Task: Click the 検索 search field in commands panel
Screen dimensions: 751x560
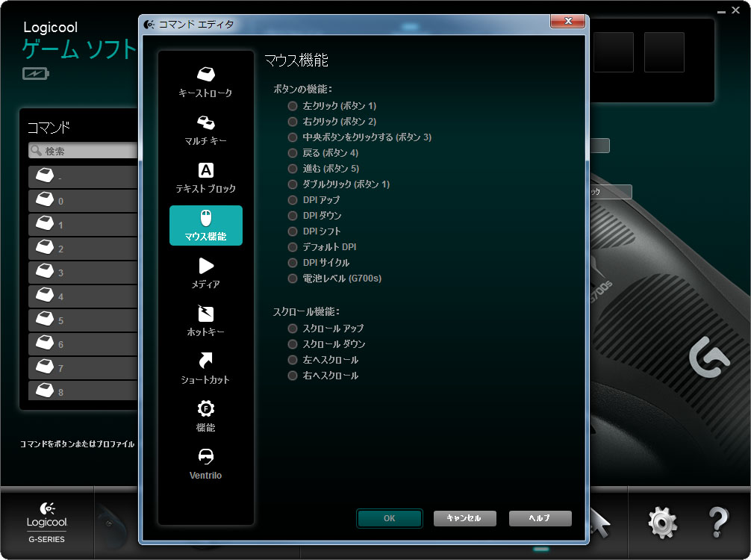Action: 84,151
